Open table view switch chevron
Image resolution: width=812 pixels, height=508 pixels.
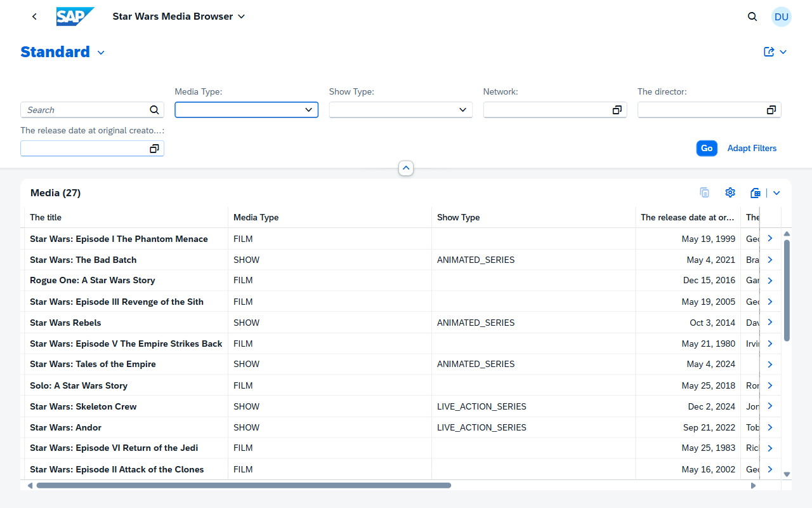[x=776, y=192]
